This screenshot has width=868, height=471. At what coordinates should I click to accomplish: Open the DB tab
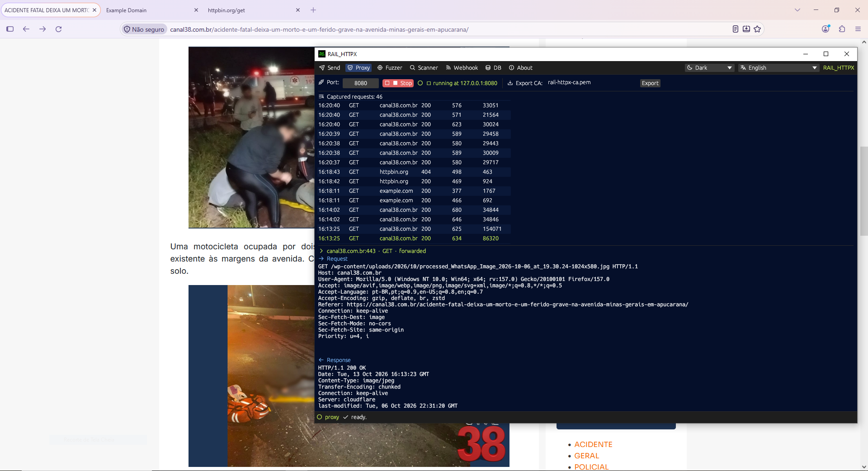click(x=493, y=68)
